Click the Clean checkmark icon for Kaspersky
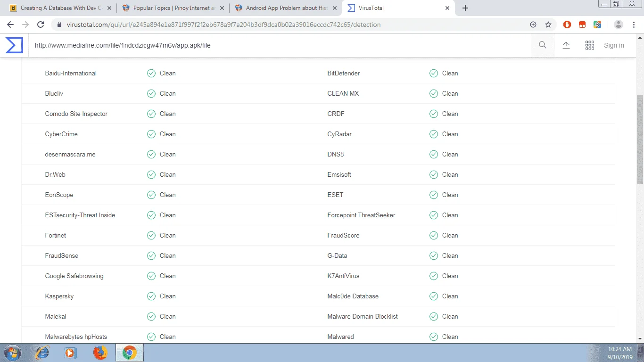The width and height of the screenshot is (644, 362). (x=151, y=296)
